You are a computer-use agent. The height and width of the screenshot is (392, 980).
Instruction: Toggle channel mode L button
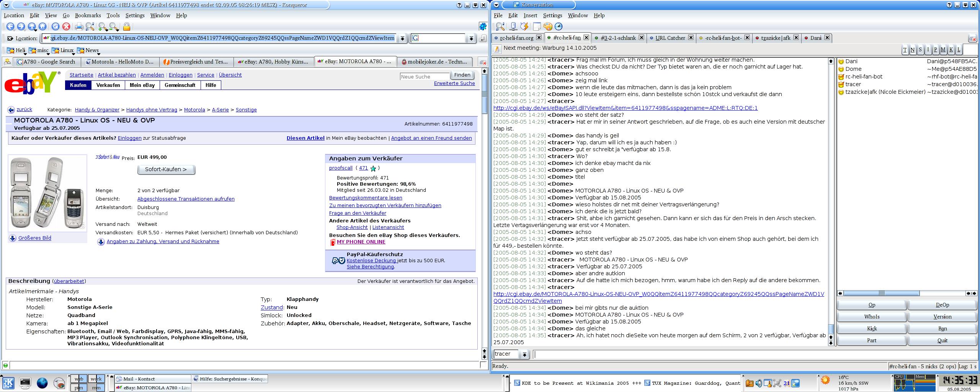click(959, 50)
